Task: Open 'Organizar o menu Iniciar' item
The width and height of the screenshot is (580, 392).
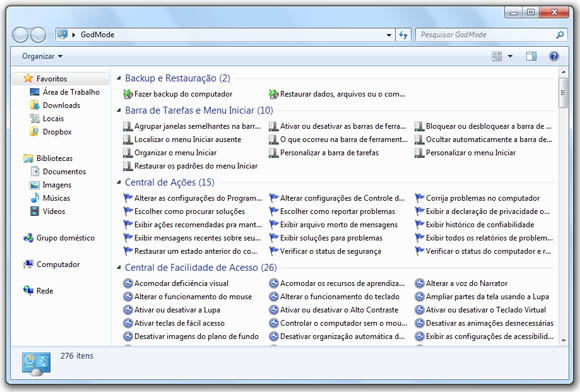Action: click(170, 153)
